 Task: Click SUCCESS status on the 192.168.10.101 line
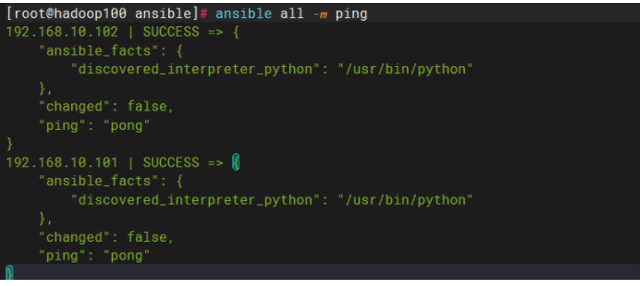pos(171,162)
